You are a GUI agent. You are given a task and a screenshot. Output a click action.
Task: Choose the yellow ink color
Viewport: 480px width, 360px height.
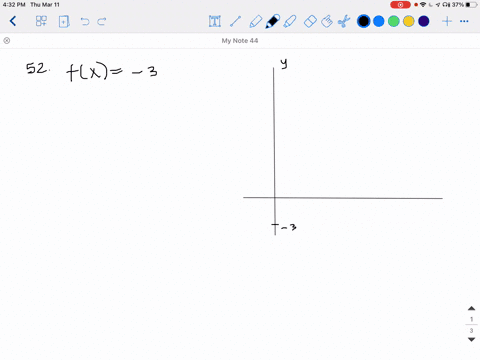[x=409, y=21]
